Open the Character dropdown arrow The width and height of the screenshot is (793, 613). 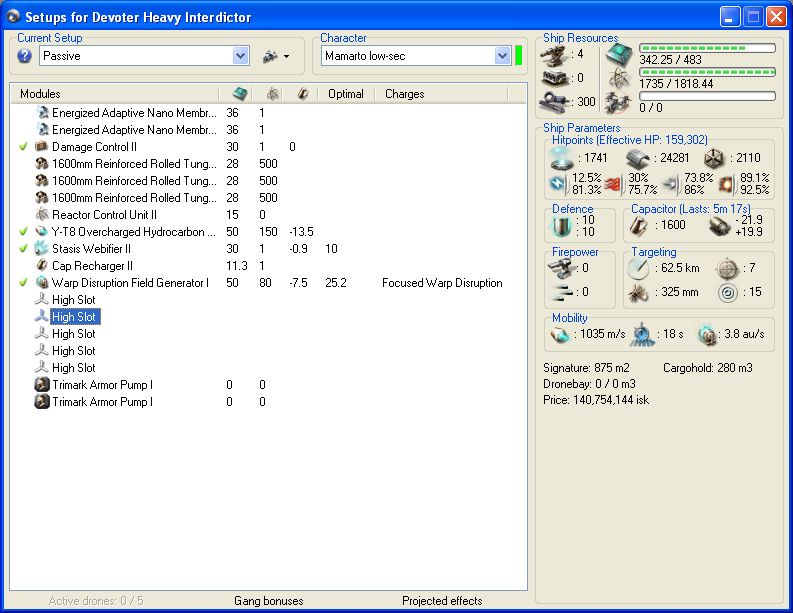(502, 56)
